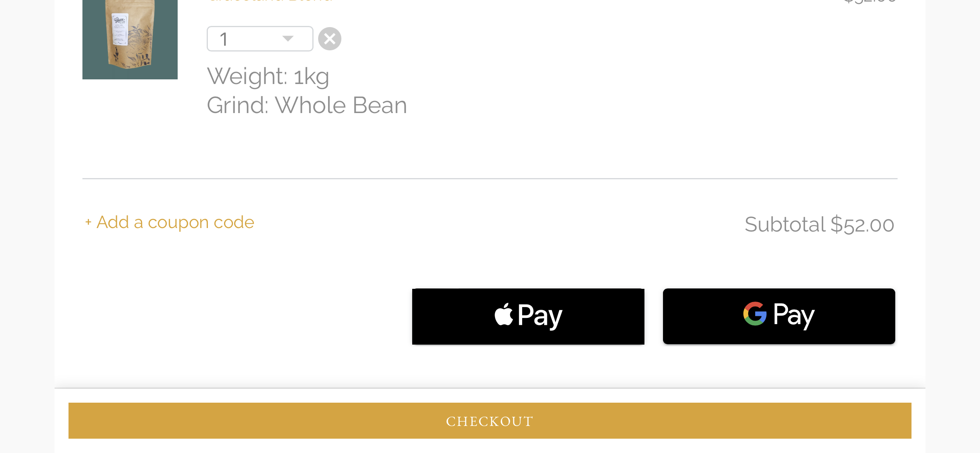Click the 'Pay' text beside the Google logo
This screenshot has width=980, height=453.
[x=794, y=316]
